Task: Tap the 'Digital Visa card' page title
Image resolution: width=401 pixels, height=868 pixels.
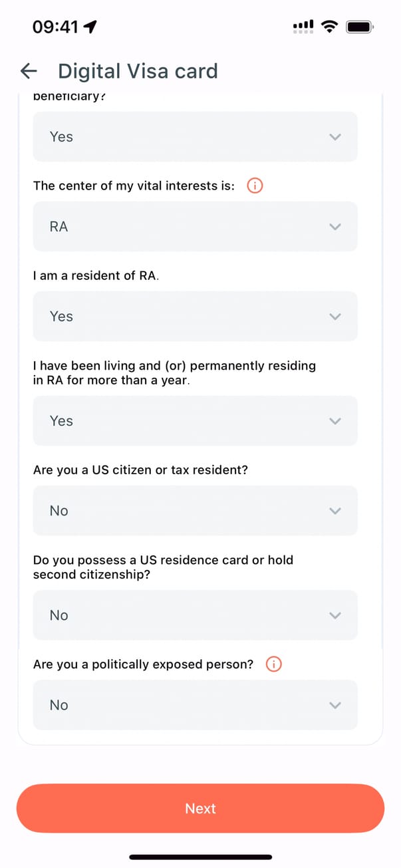Action: [138, 71]
